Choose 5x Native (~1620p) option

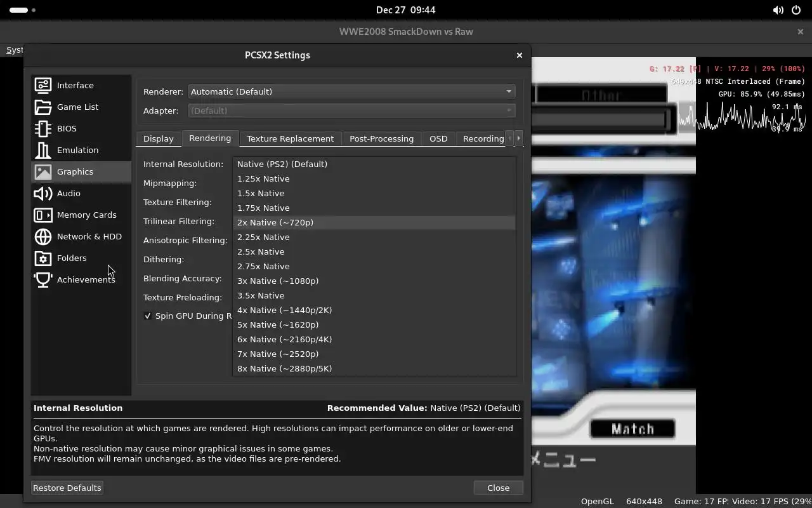pos(374,324)
